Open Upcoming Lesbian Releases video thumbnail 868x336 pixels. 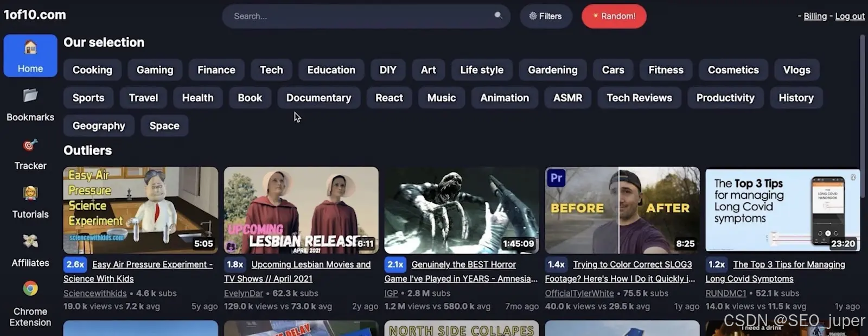[x=301, y=210]
